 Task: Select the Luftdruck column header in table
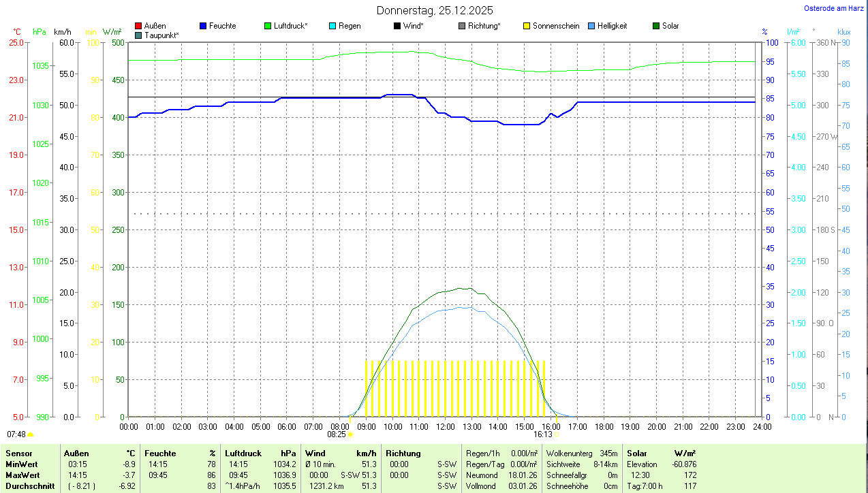click(x=243, y=454)
